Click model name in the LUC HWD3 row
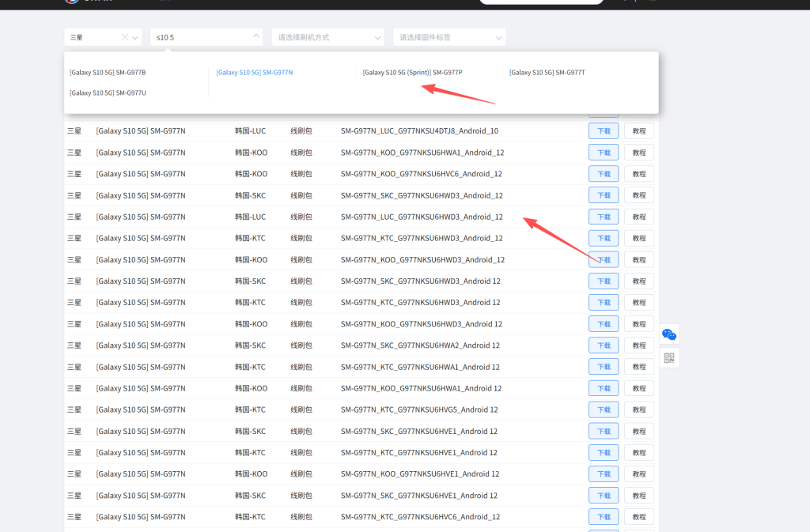Screen dimensions: 810x532 coord(141,217)
